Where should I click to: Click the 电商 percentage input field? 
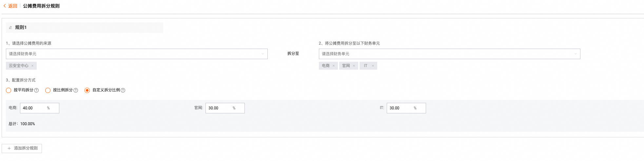pyautogui.click(x=40, y=108)
